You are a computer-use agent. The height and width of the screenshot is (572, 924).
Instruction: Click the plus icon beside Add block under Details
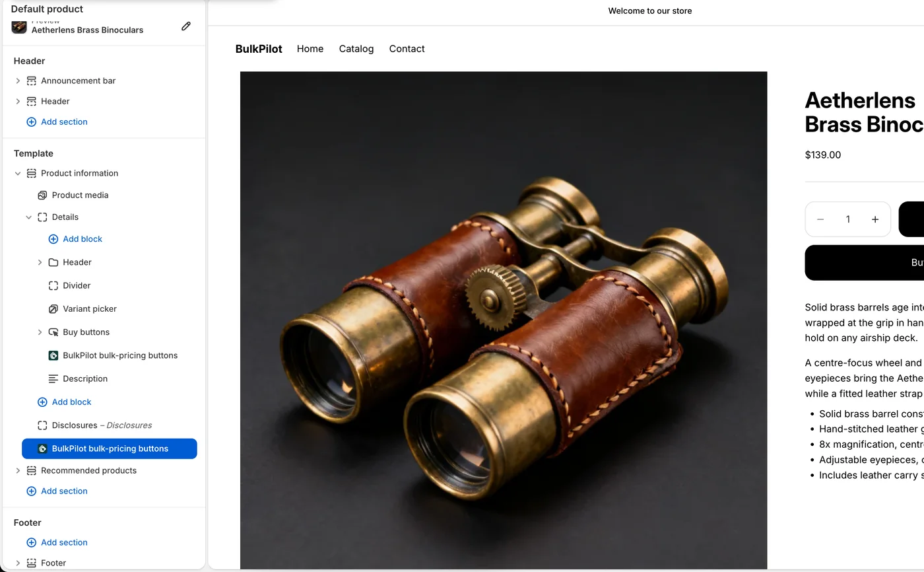click(x=53, y=239)
